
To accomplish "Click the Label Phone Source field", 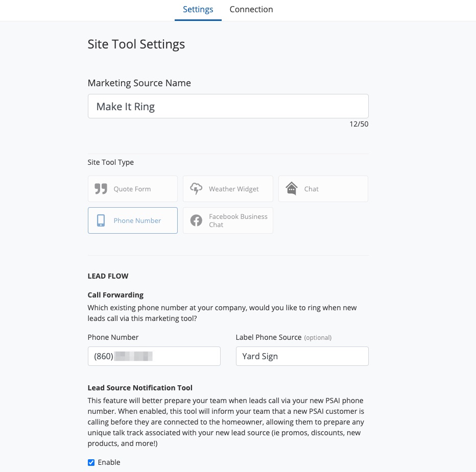I will tap(302, 356).
